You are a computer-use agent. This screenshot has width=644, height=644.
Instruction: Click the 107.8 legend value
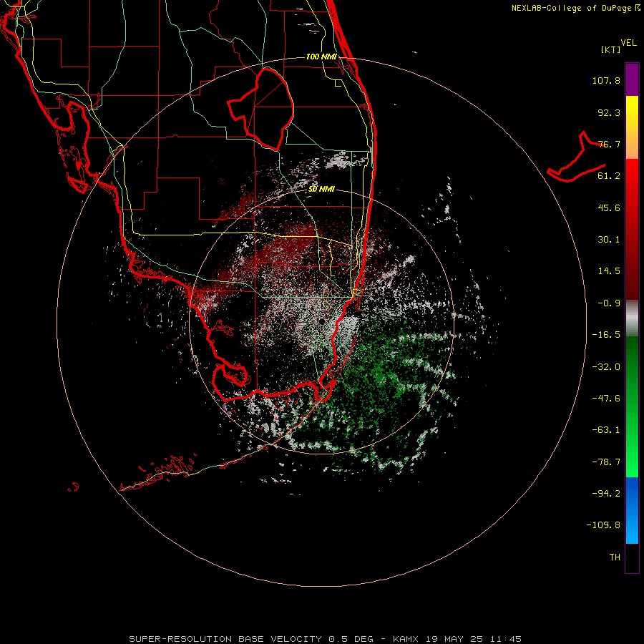coord(606,80)
